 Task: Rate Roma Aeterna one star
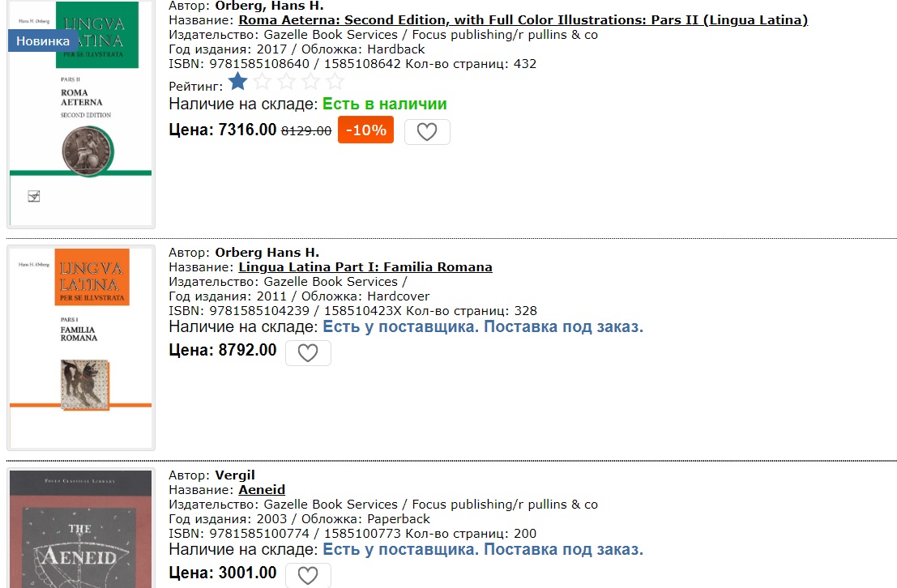click(238, 82)
